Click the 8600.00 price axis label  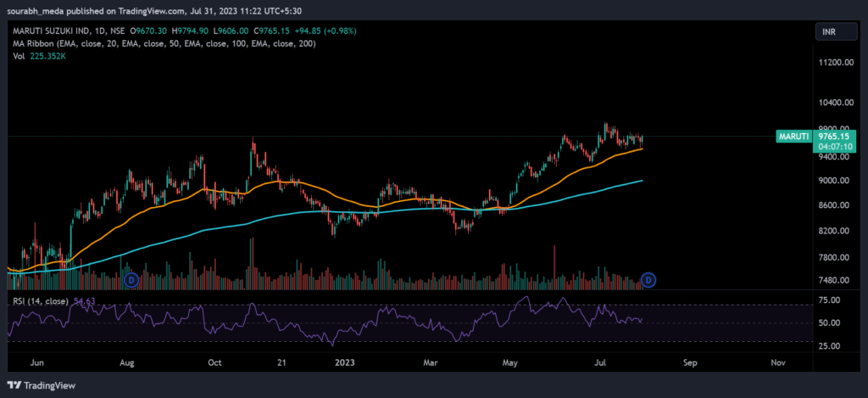coord(833,205)
